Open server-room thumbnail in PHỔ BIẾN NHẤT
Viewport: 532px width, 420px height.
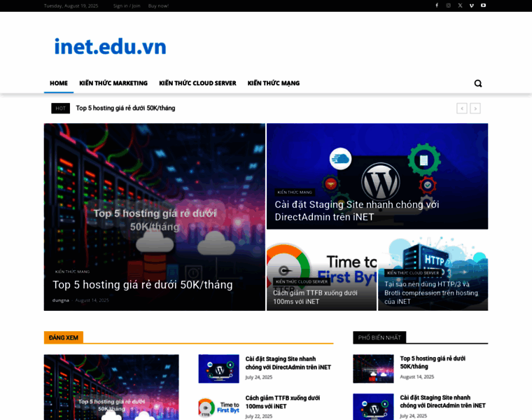(373, 369)
